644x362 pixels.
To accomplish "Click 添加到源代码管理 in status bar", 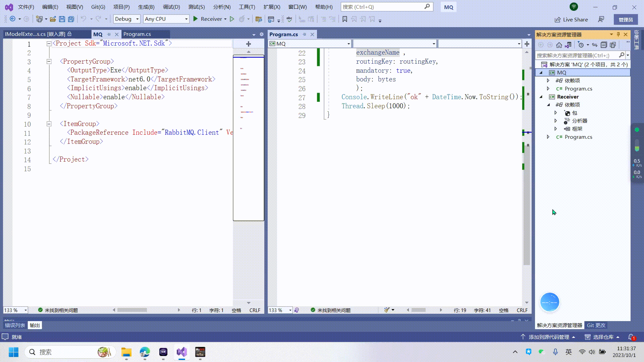I will 549,337.
